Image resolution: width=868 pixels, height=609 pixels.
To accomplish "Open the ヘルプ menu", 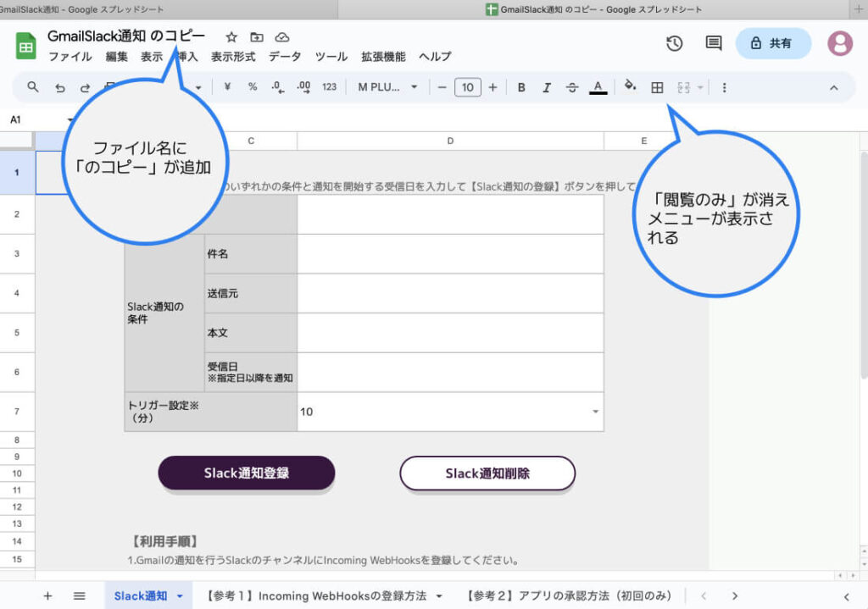I will click(x=435, y=57).
